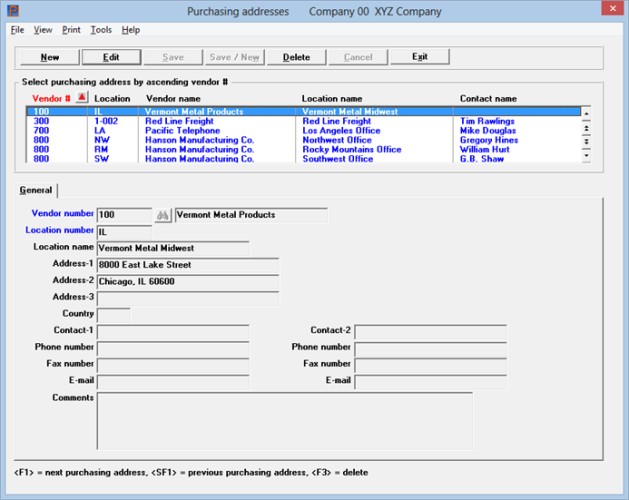
Task: Click the Contact-1 E-mail field
Action: pyautogui.click(x=173, y=382)
